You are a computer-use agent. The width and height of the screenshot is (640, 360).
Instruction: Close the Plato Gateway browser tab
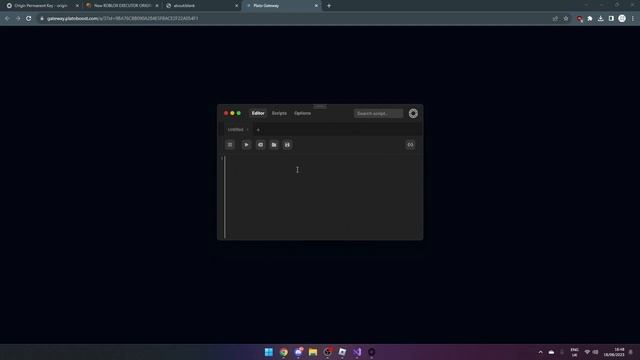point(316,6)
